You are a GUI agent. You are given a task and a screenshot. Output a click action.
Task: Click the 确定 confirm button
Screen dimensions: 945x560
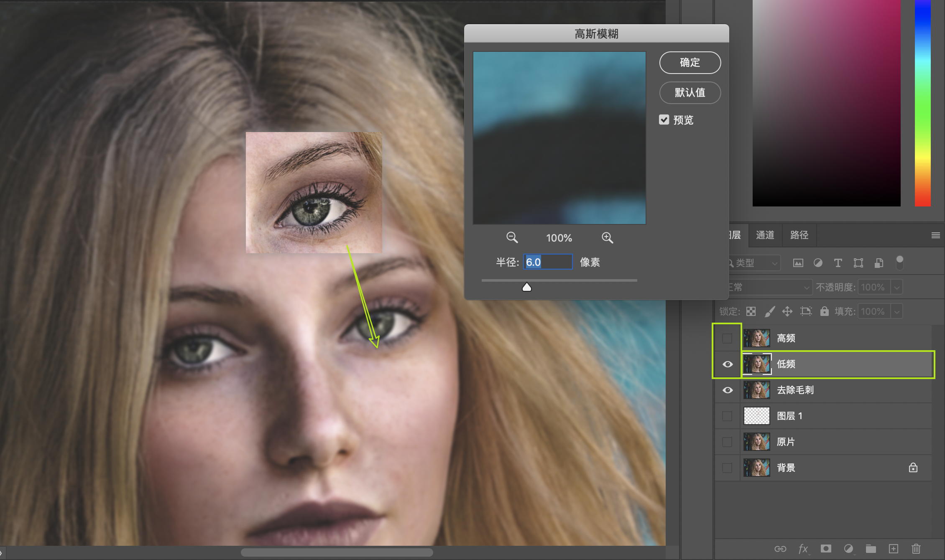690,63
